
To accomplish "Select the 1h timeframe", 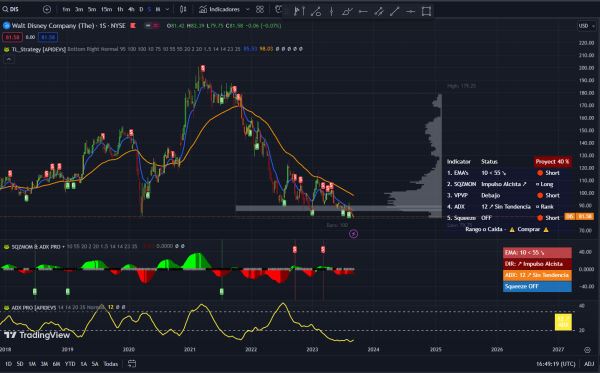I will pos(120,9).
